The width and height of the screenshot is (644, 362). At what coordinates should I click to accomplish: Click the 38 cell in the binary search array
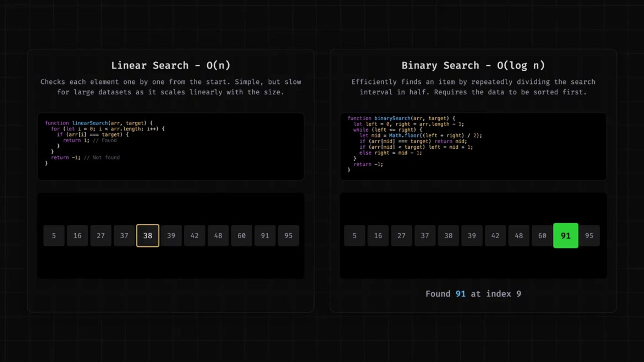coord(449,235)
